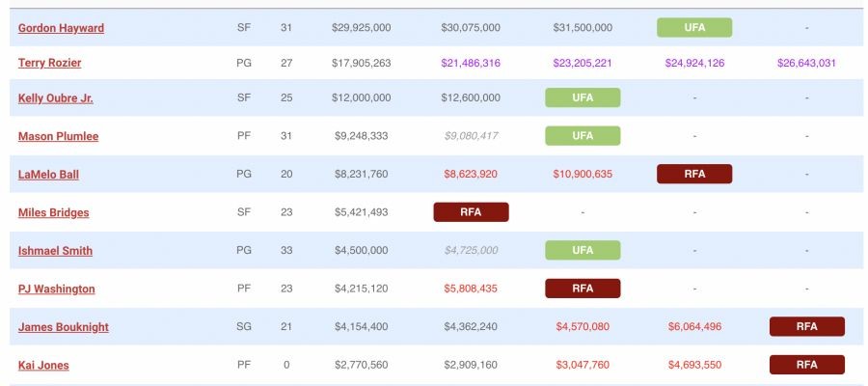This screenshot has width=868, height=386.
Task: Click the Terry Rozier name link
Action: pos(49,63)
